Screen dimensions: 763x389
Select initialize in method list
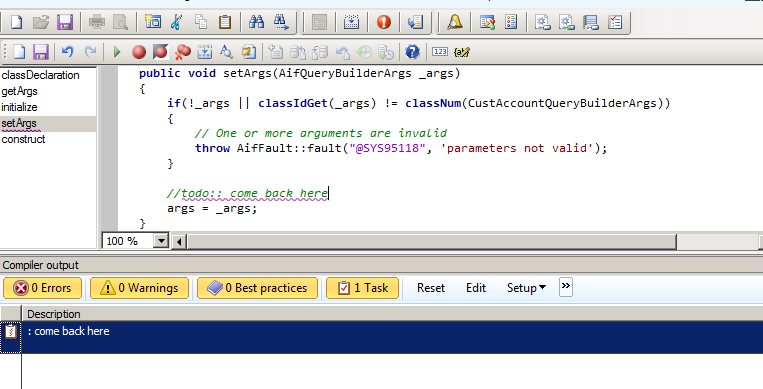point(19,107)
